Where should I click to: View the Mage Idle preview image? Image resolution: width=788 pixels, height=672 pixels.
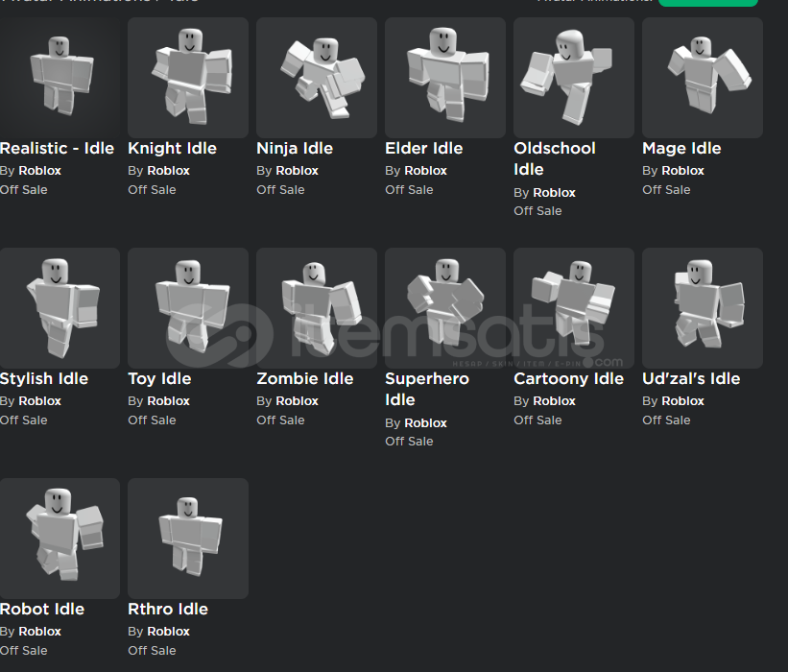click(x=703, y=78)
